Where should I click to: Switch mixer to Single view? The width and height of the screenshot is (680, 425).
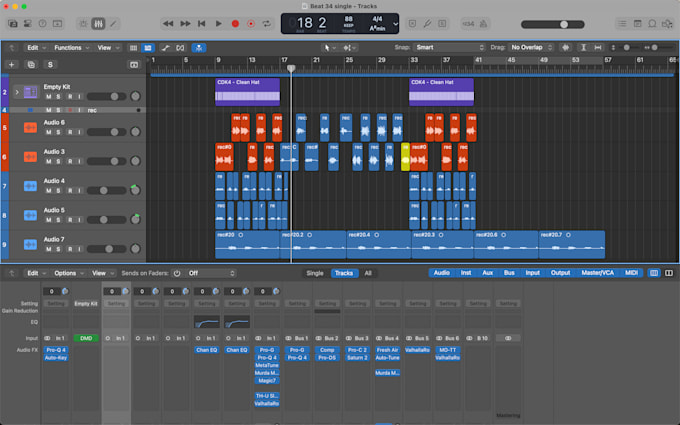[x=315, y=273]
